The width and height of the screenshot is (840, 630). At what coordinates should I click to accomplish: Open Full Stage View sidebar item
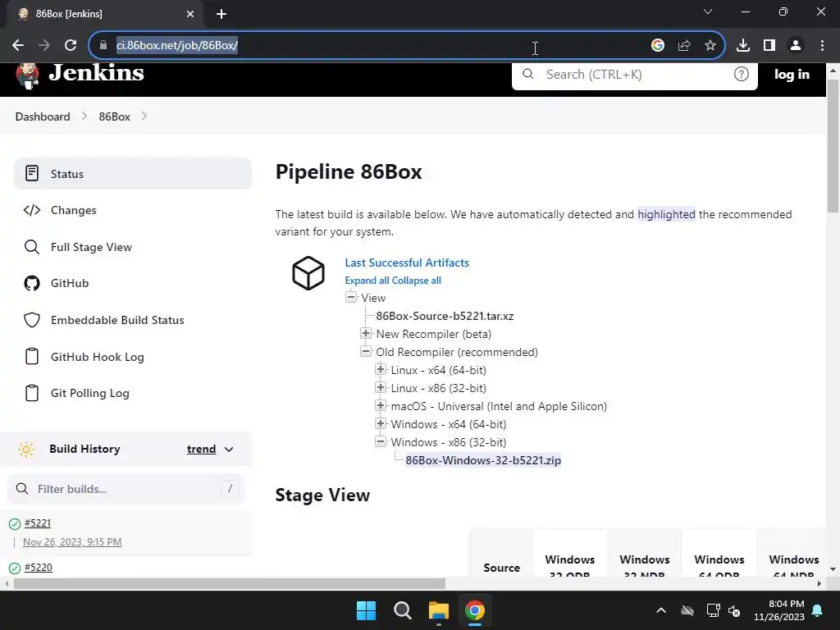[x=132, y=247]
